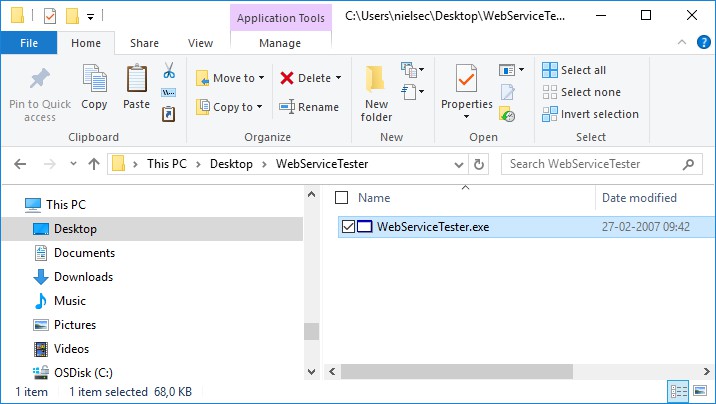Click Invert selection
The height and width of the screenshot is (404, 716).
(x=590, y=114)
